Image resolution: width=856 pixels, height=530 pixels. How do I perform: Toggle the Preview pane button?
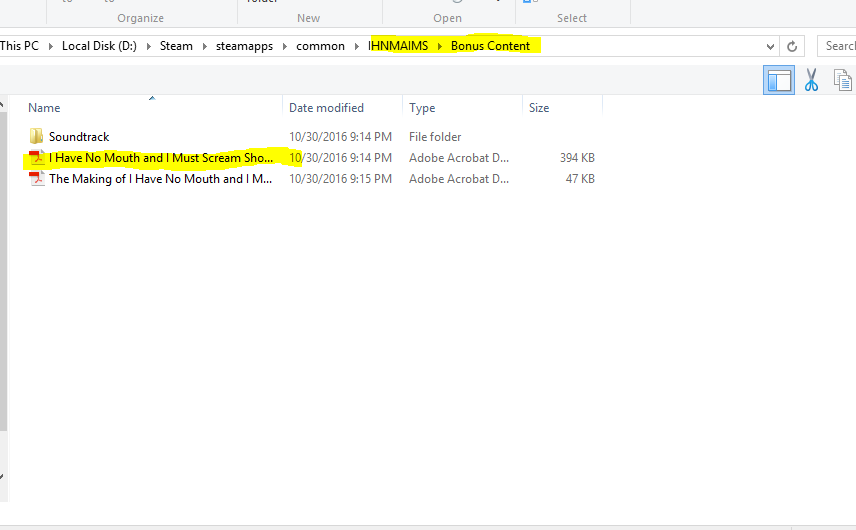tap(778, 80)
